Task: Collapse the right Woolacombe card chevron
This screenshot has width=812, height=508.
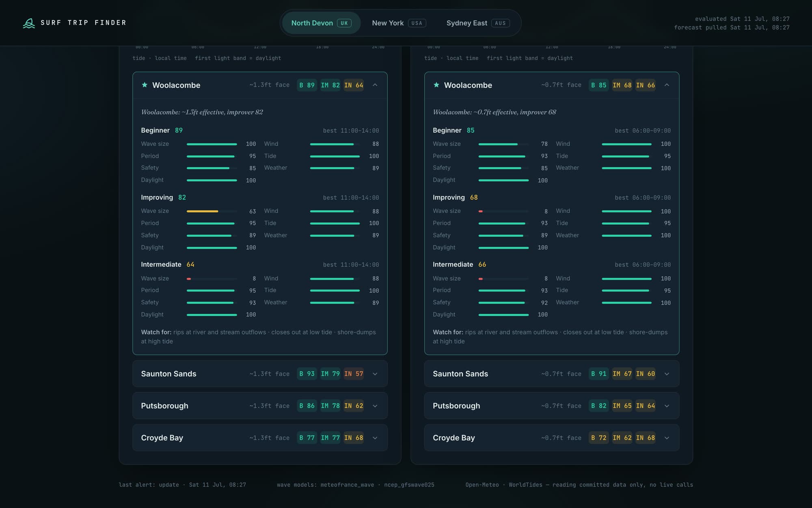Action: click(x=667, y=85)
